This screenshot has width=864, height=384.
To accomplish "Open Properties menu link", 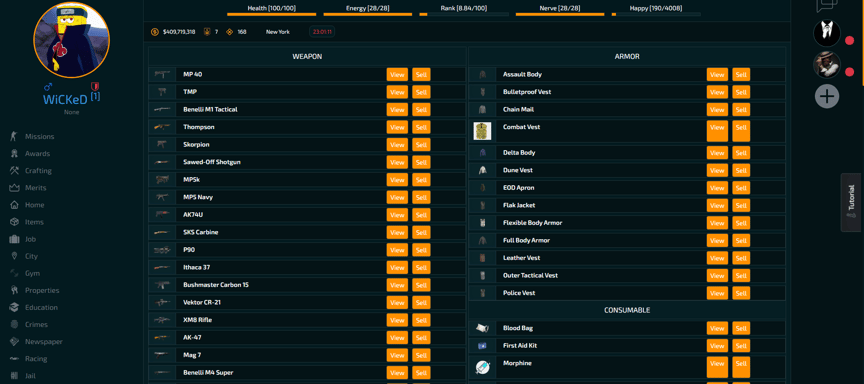I will [42, 290].
